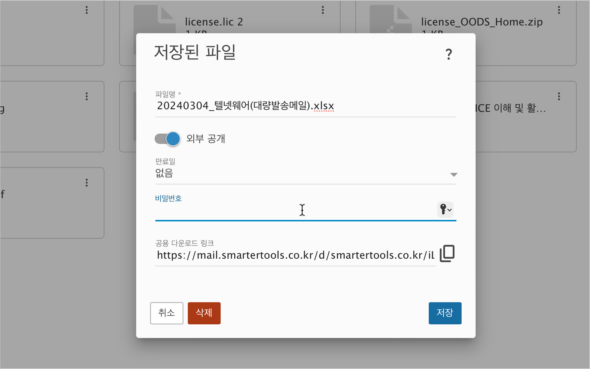Screen dimensions: 590x369
Task: Select the license_OODS_Home.zip file name
Action: pyautogui.click(x=482, y=22)
